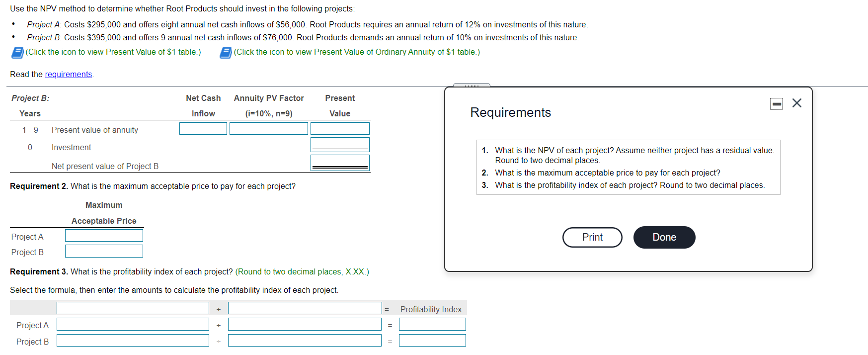Click the drag handle atop the Requirements dialog
This screenshot has width=868, height=355.
tap(472, 86)
